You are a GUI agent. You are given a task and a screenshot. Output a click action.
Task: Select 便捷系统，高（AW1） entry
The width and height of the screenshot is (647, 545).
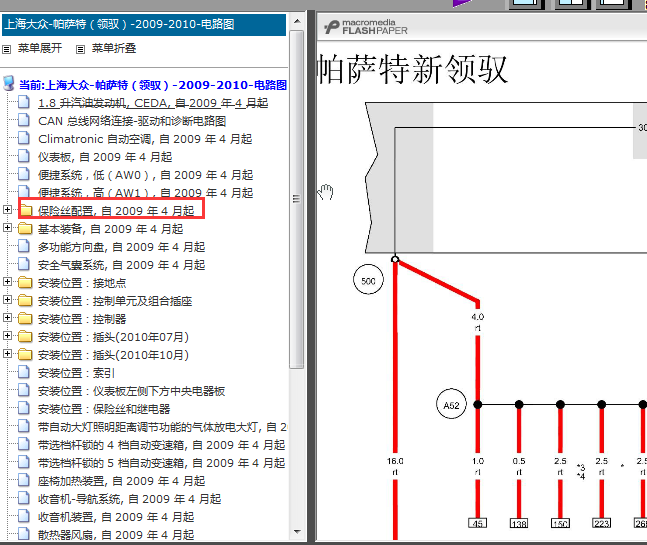[145, 193]
